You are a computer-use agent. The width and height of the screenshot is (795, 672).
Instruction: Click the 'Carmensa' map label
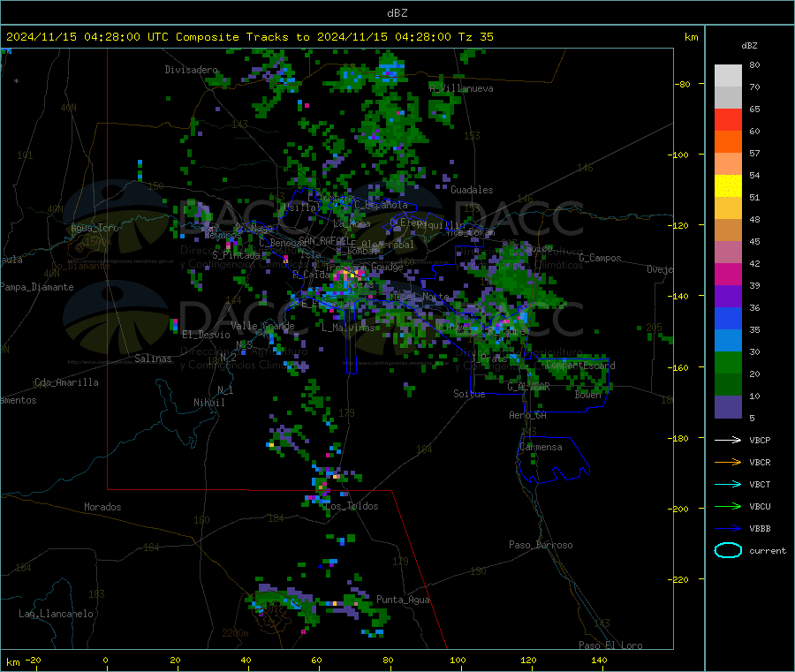pos(541,448)
